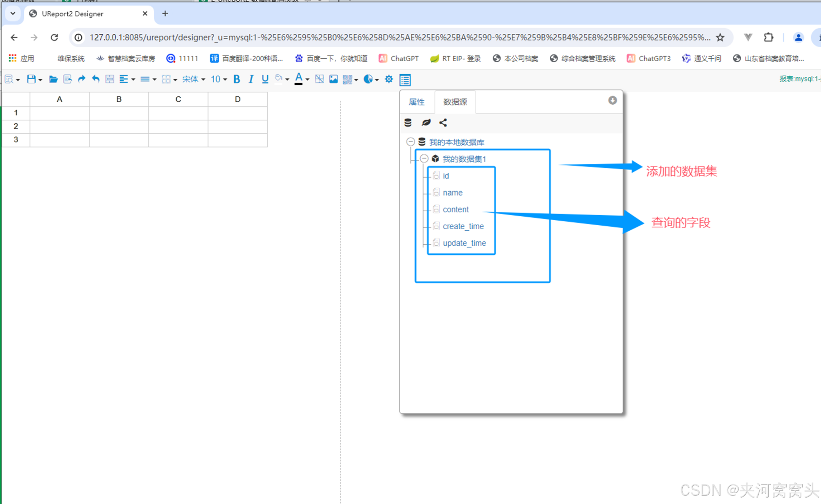Click the report settings gear icon
This screenshot has height=504, width=821.
click(x=389, y=79)
